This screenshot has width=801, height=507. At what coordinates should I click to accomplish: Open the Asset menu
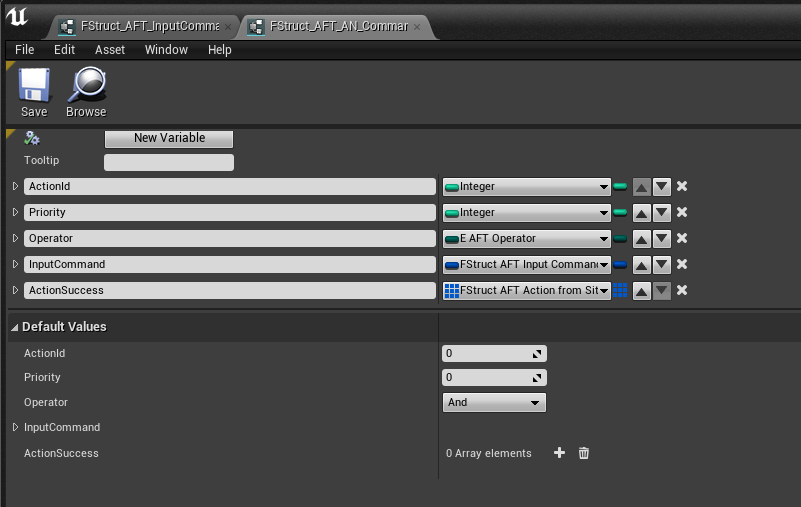[x=110, y=49]
